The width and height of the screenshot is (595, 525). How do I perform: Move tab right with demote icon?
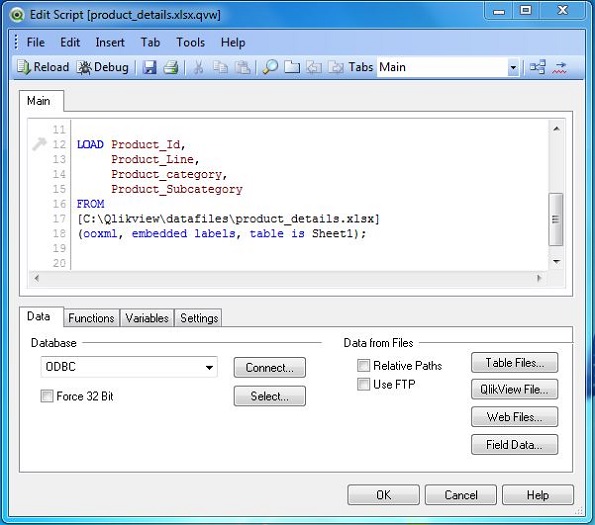tap(335, 68)
